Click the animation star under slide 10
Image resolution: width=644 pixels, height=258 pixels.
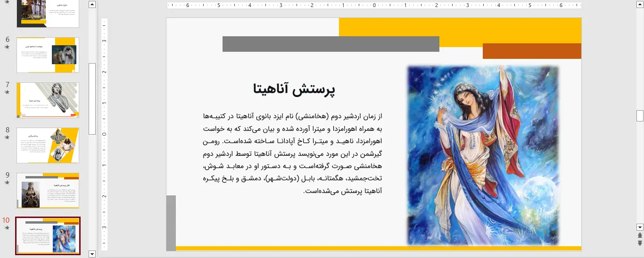click(x=7, y=228)
